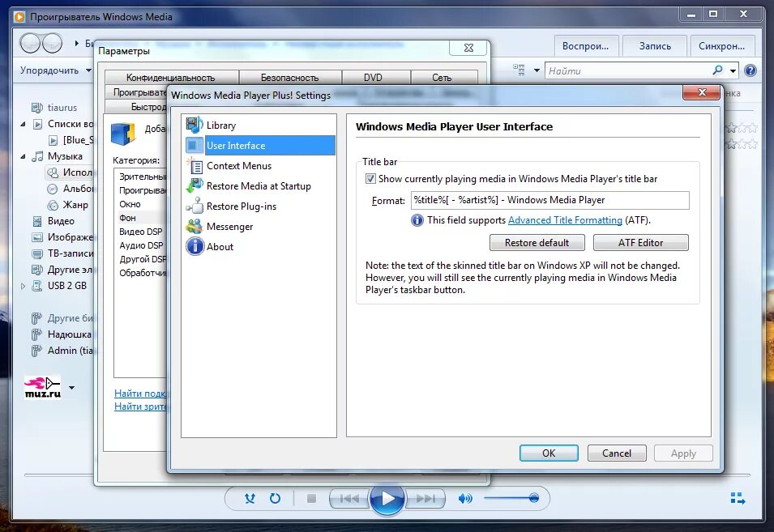Select User Interface icon in Plus! settings

tap(195, 145)
